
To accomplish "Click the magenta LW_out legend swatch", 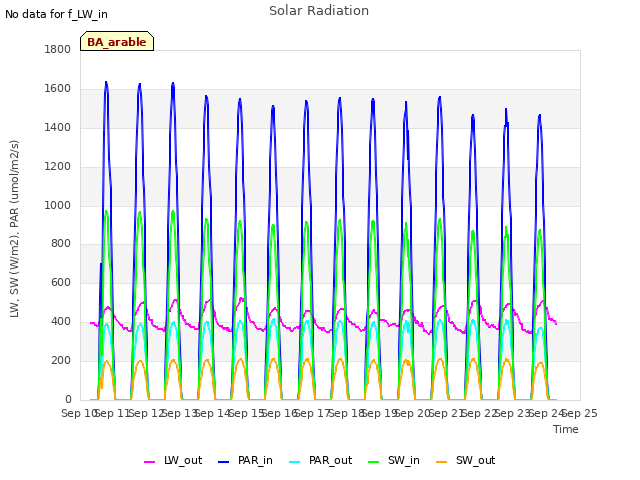I will [149, 462].
